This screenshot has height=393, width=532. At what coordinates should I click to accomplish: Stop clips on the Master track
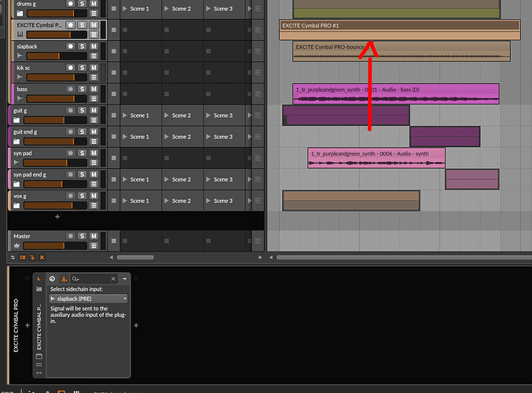pos(114,241)
